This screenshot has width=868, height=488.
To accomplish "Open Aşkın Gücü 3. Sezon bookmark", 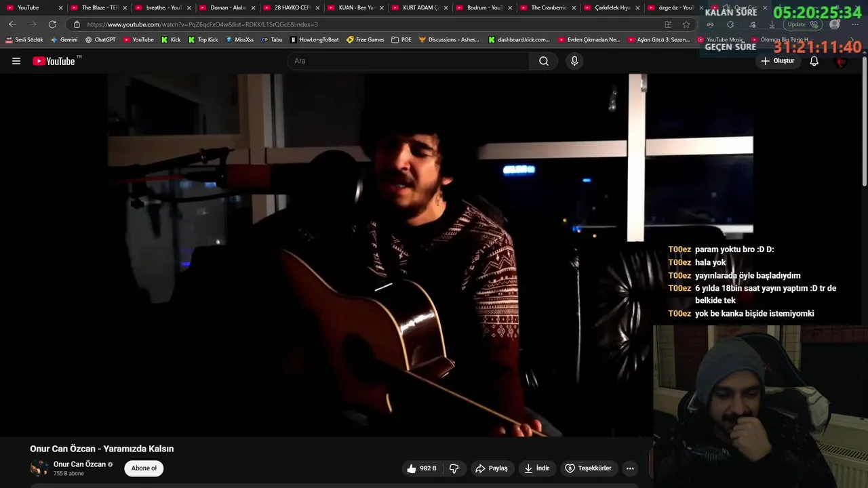I will 658,40.
